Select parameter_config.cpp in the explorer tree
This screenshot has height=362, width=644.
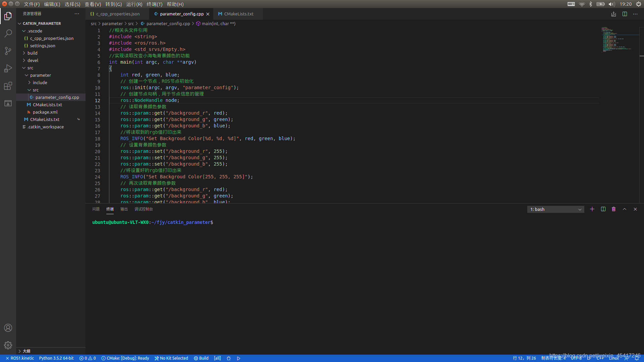tap(51, 97)
